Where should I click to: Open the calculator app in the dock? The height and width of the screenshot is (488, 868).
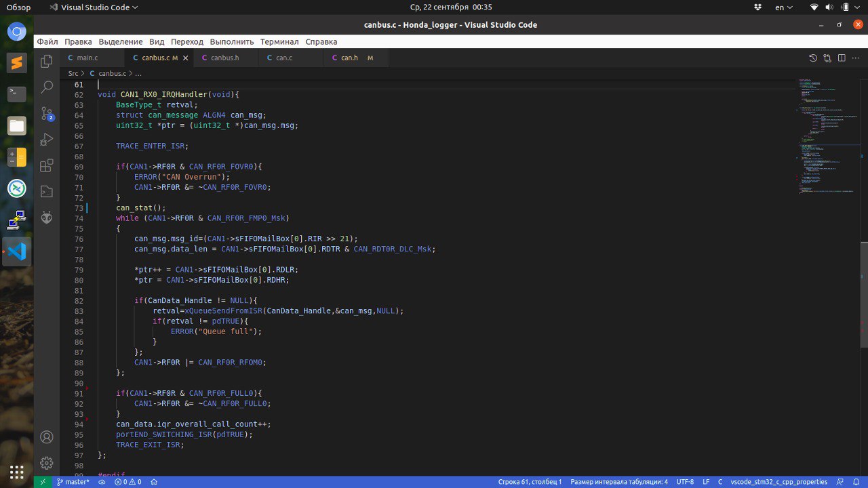pyautogui.click(x=17, y=157)
